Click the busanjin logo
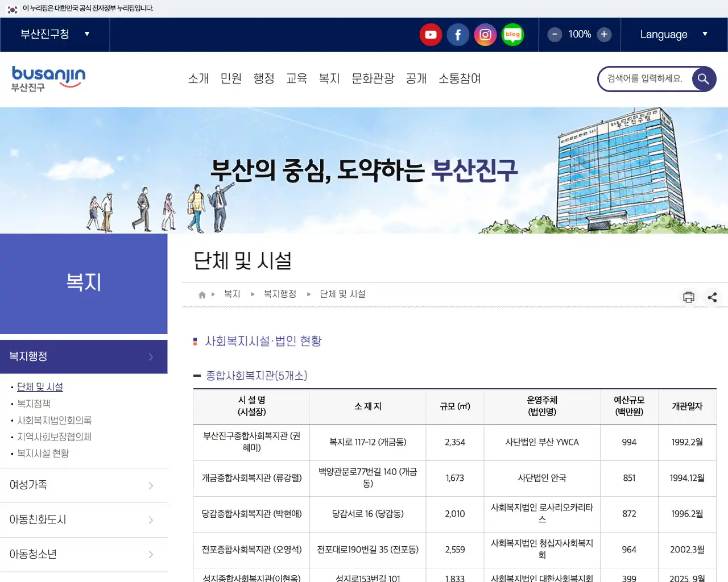The image size is (728, 582). (x=48, y=78)
